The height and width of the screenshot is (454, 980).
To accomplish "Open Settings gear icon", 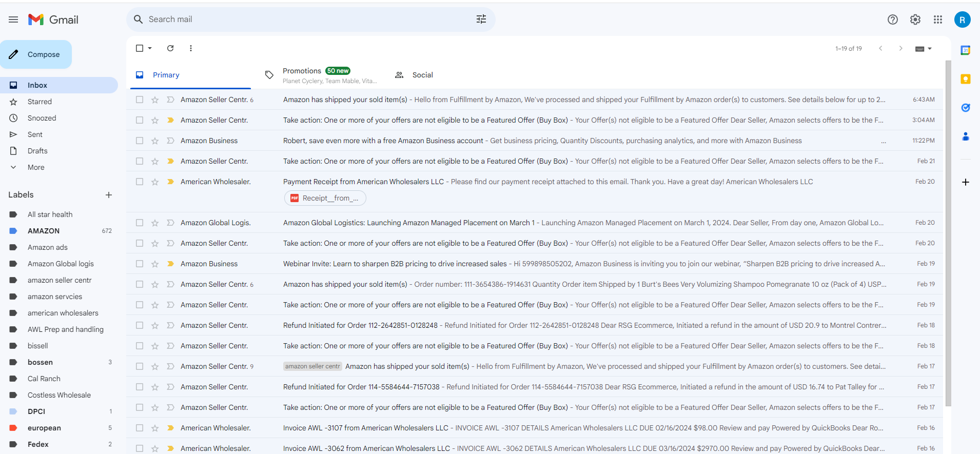I will pyautogui.click(x=915, y=19).
